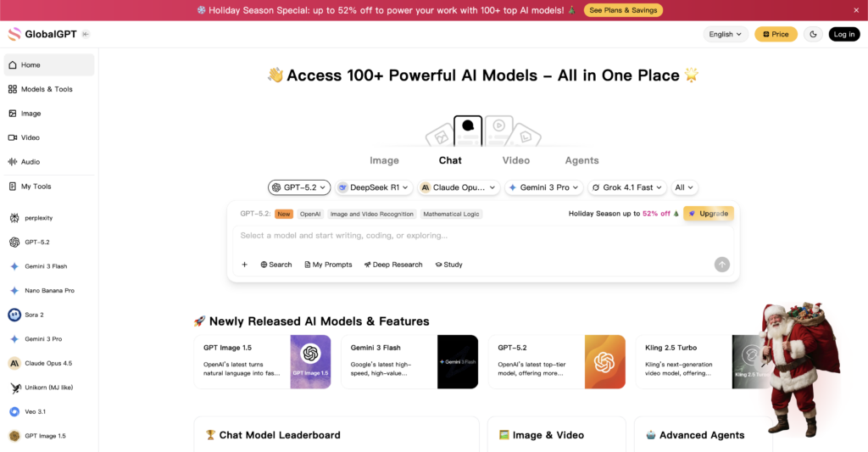Toggle Deep Research mode
This screenshot has width=868, height=452.
tap(393, 265)
